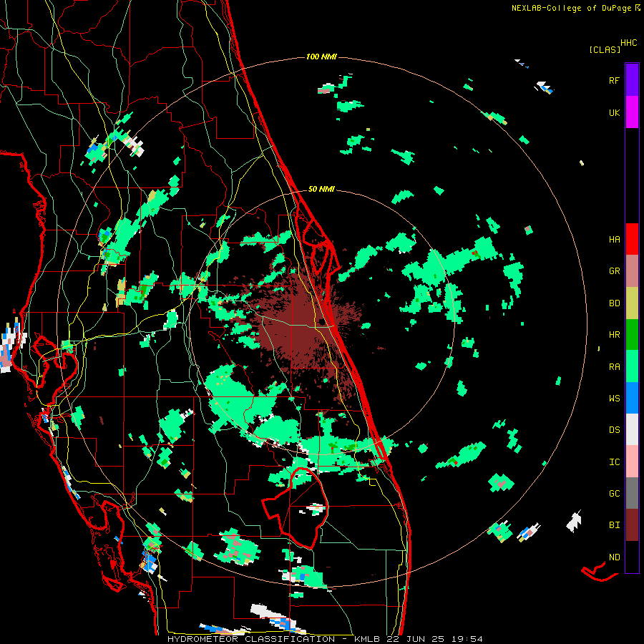Viewport: 644px width, 644px height.
Task: Click the HA red legend swatch
Action: (632, 239)
